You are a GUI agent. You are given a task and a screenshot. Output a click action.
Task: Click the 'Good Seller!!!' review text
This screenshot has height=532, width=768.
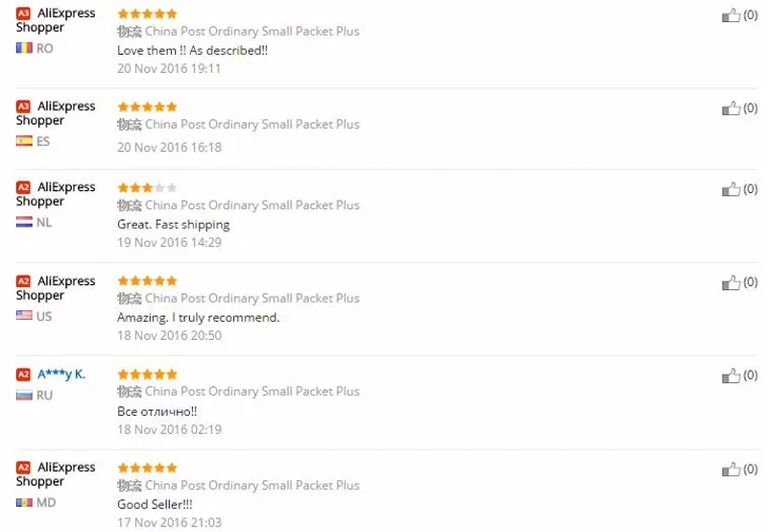155,504
